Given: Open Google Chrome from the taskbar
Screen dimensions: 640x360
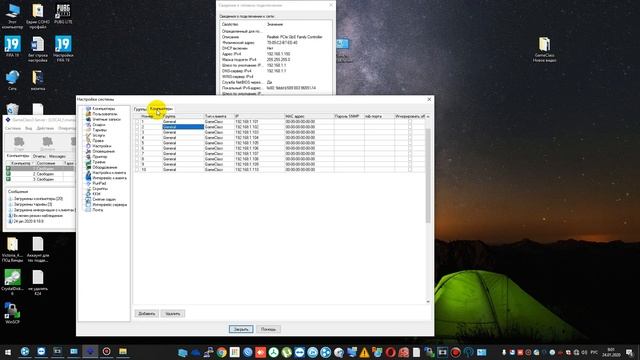Looking at the screenshot, I should [x=222, y=352].
